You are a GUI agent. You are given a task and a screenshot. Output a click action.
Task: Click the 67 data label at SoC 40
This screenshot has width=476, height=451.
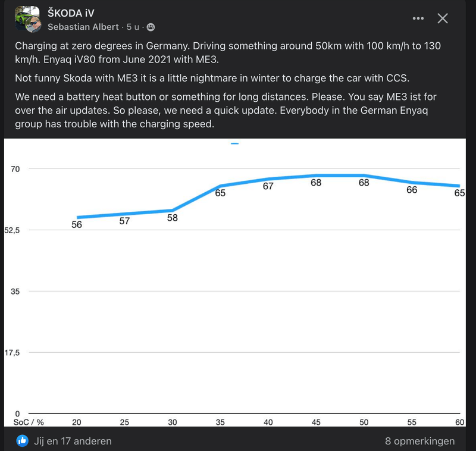(x=268, y=186)
